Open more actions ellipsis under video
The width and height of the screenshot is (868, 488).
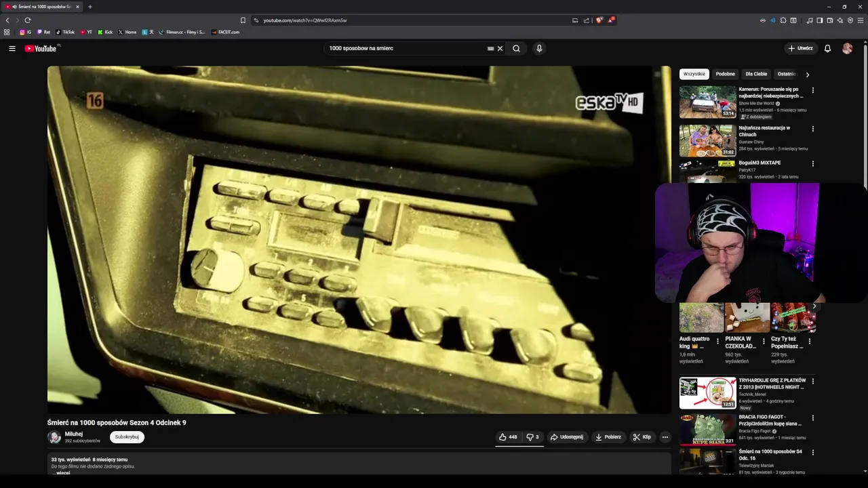(665, 437)
